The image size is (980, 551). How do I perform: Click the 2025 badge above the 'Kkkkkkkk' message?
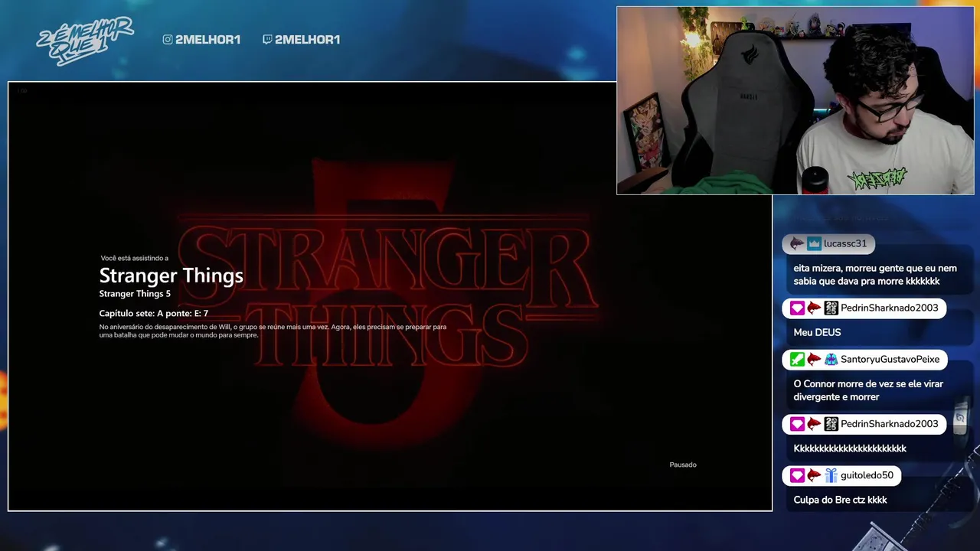[831, 424]
